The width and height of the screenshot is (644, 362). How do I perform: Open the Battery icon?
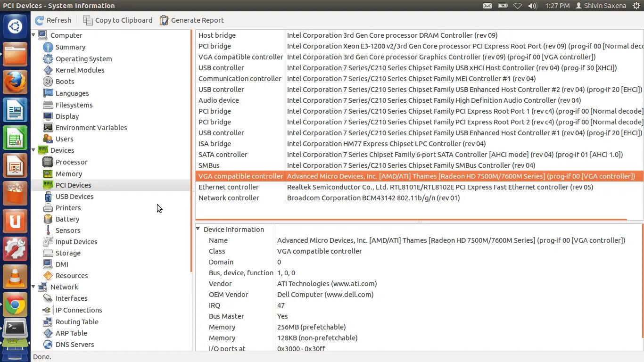(x=48, y=219)
